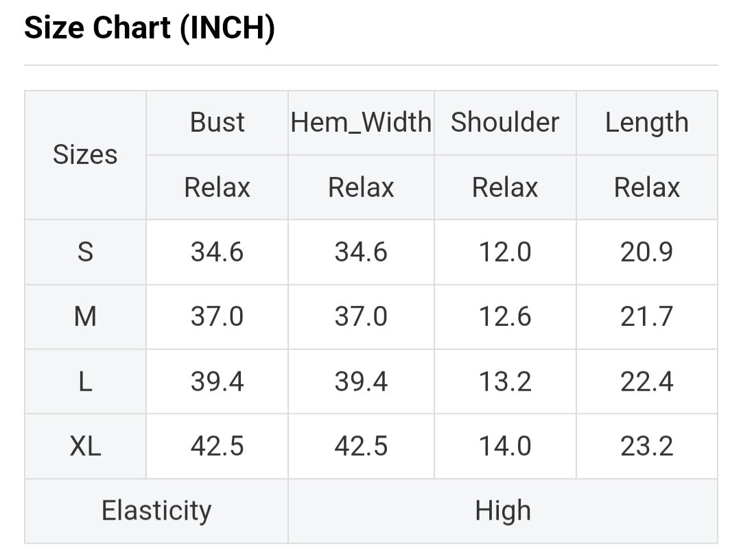Select the High elasticity value

click(503, 511)
